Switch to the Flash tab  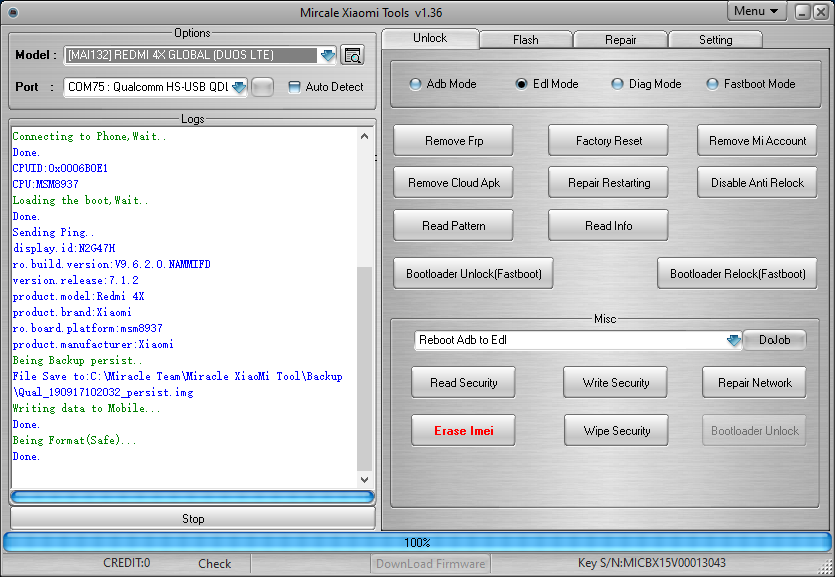(x=526, y=40)
